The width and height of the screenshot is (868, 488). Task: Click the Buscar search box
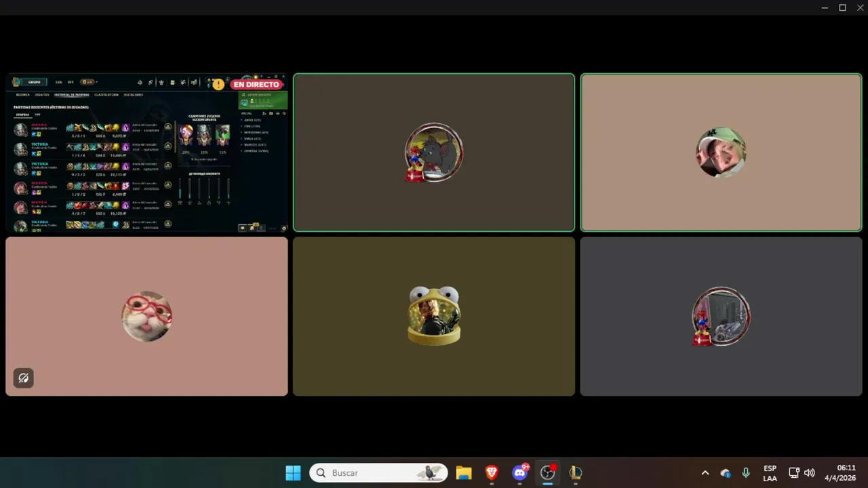coord(378,472)
